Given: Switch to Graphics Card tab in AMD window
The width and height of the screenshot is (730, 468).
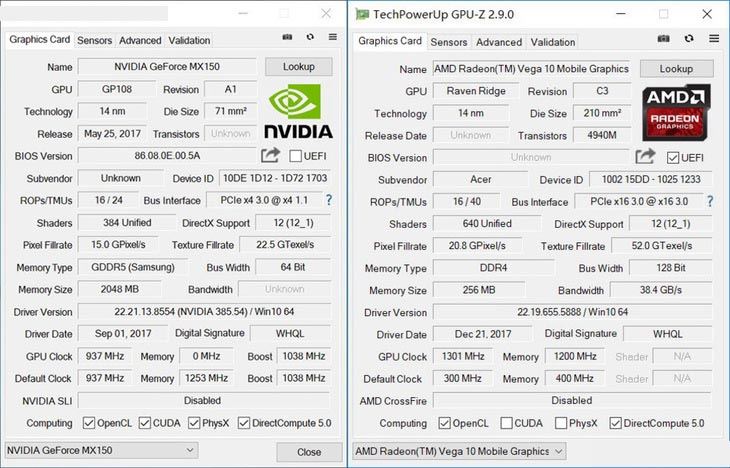Looking at the screenshot, I should pos(390,41).
